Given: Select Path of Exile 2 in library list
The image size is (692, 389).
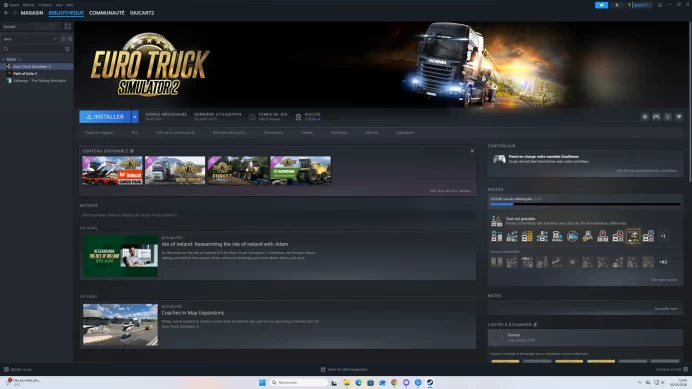Looking at the screenshot, I should 37,73.
